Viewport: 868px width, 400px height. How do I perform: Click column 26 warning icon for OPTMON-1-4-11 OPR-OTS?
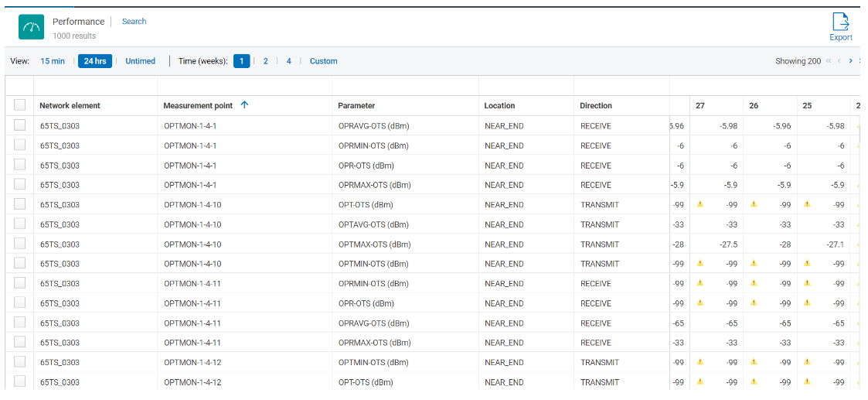click(754, 303)
